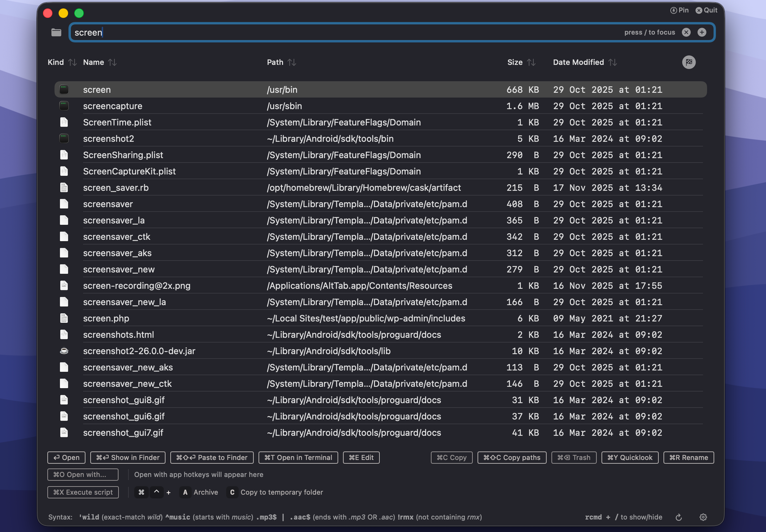766x532 pixels.
Task: Click the Copy paths button
Action: [512, 457]
